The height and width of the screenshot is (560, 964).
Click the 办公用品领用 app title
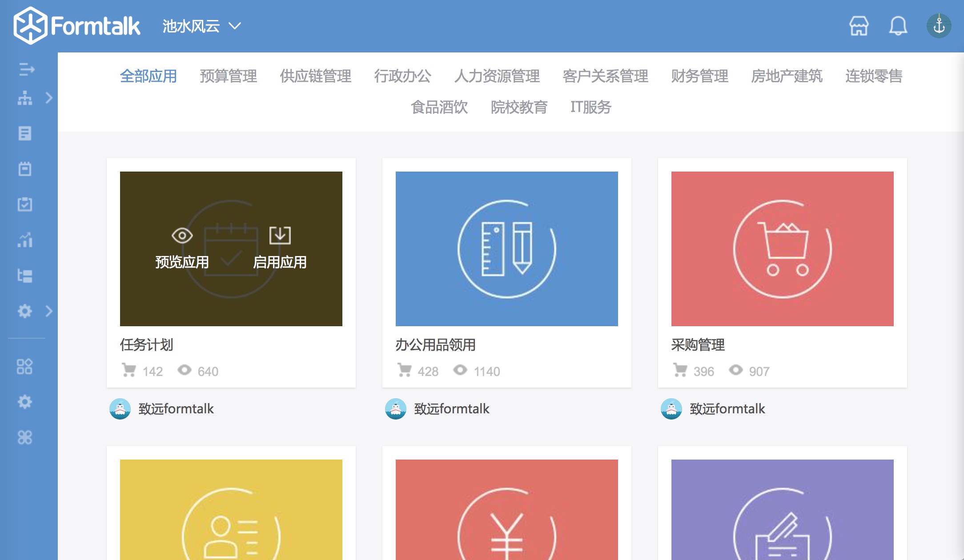[x=436, y=345]
